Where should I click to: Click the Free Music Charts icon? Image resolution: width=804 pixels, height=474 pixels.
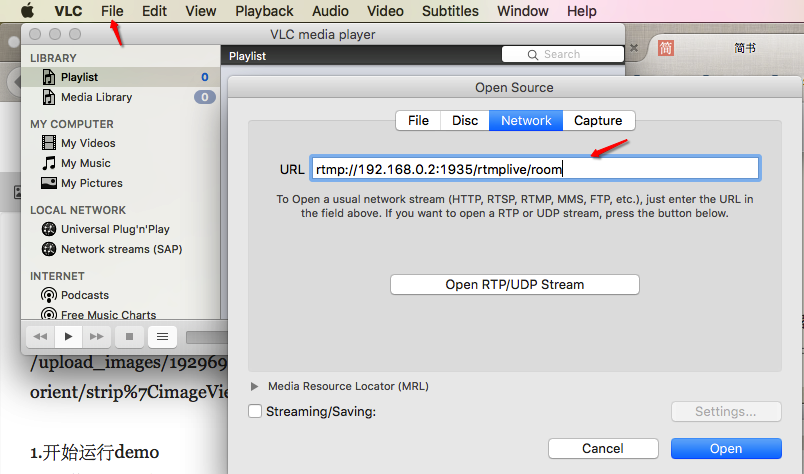tap(49, 314)
